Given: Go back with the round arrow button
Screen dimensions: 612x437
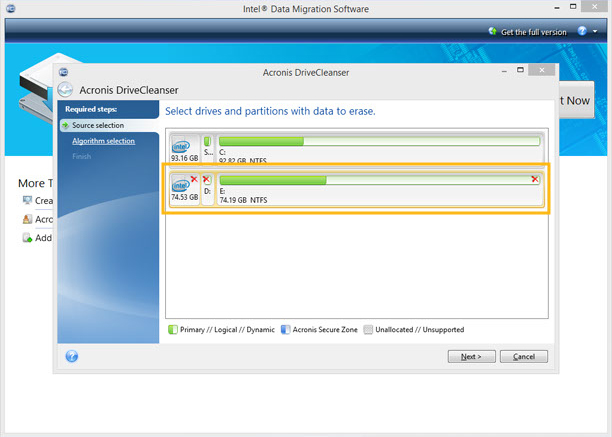Looking at the screenshot, I should tap(65, 90).
